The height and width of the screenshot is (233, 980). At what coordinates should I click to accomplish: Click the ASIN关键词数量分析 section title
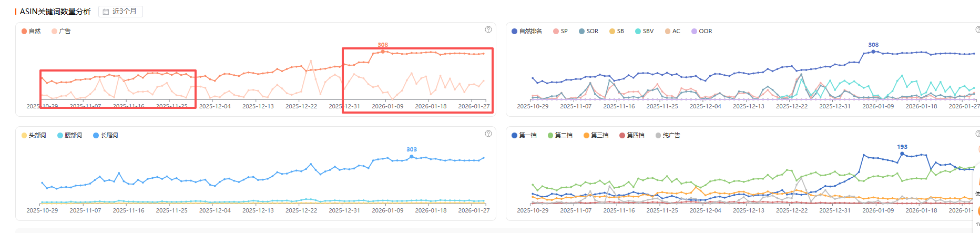click(x=55, y=12)
